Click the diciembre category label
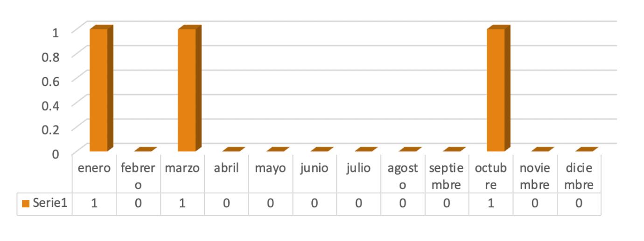This screenshot has height=241, width=644. (x=579, y=176)
